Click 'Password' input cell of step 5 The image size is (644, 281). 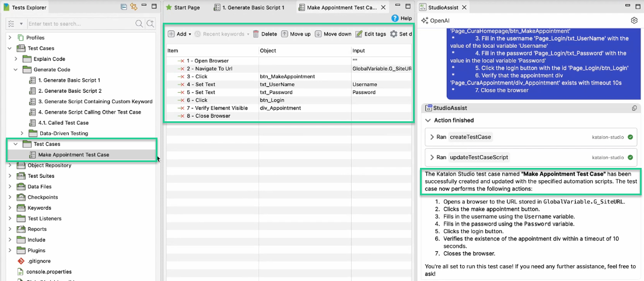coord(381,92)
